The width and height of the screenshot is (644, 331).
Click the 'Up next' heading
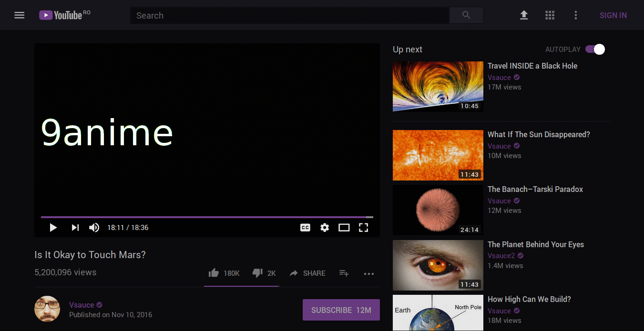click(408, 50)
